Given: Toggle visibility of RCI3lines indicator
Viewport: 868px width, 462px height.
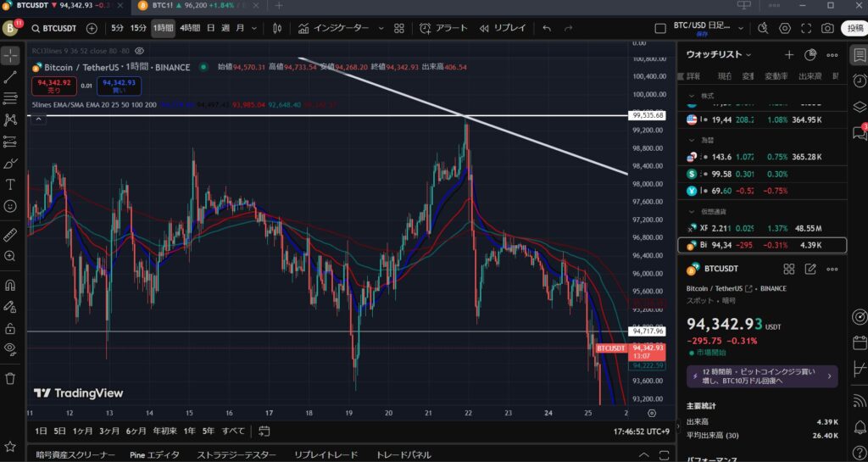Looking at the screenshot, I should (140, 51).
